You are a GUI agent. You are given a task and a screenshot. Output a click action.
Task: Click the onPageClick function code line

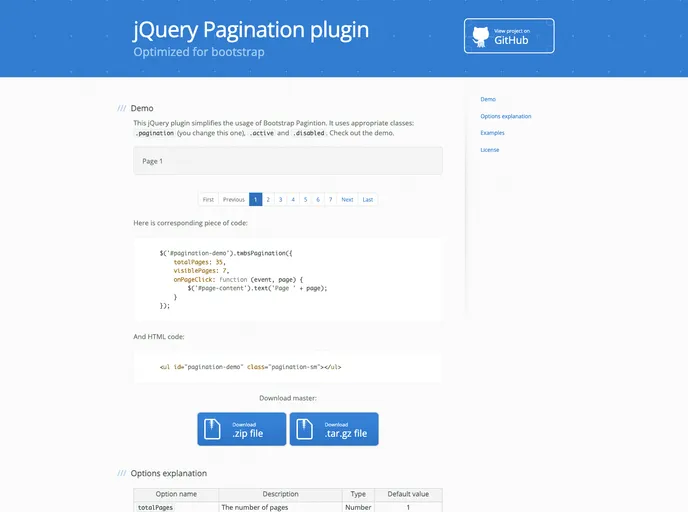click(238, 279)
